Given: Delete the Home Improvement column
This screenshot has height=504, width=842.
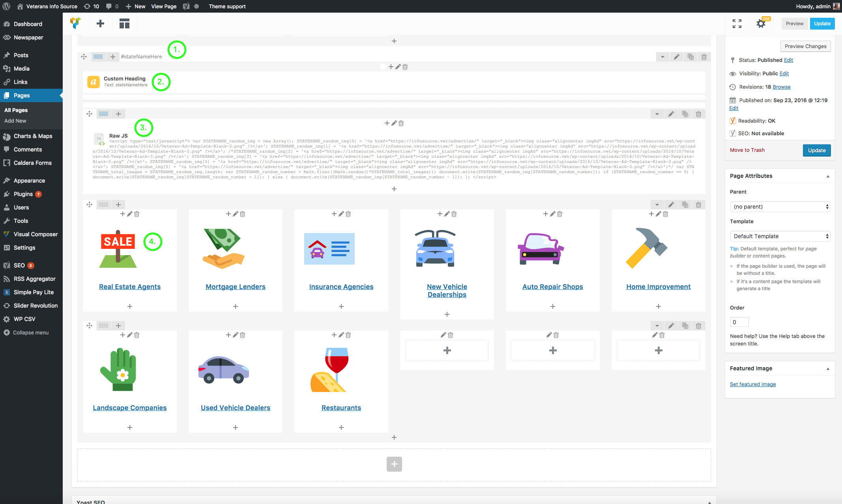Looking at the screenshot, I should coord(666,214).
